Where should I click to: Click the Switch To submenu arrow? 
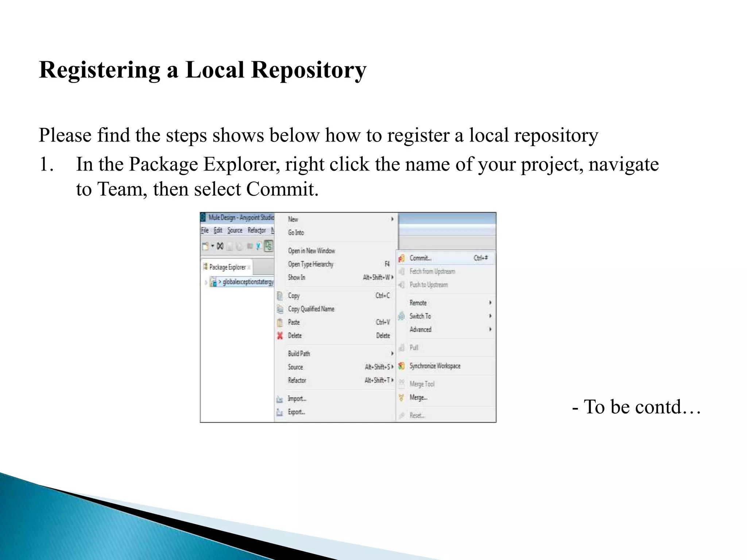[x=490, y=316]
